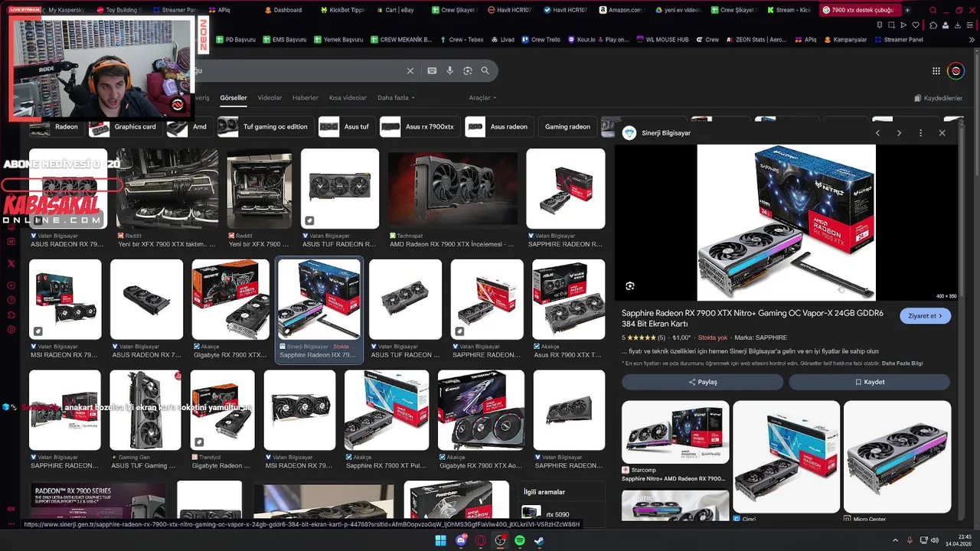
Task: Share the image with Paylaş button
Action: pos(702,382)
